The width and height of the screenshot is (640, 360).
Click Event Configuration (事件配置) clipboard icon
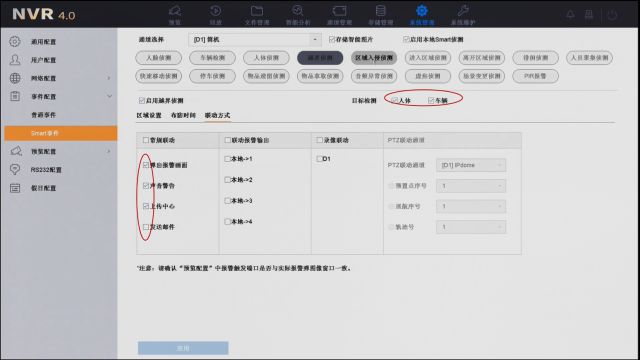[x=15, y=96]
